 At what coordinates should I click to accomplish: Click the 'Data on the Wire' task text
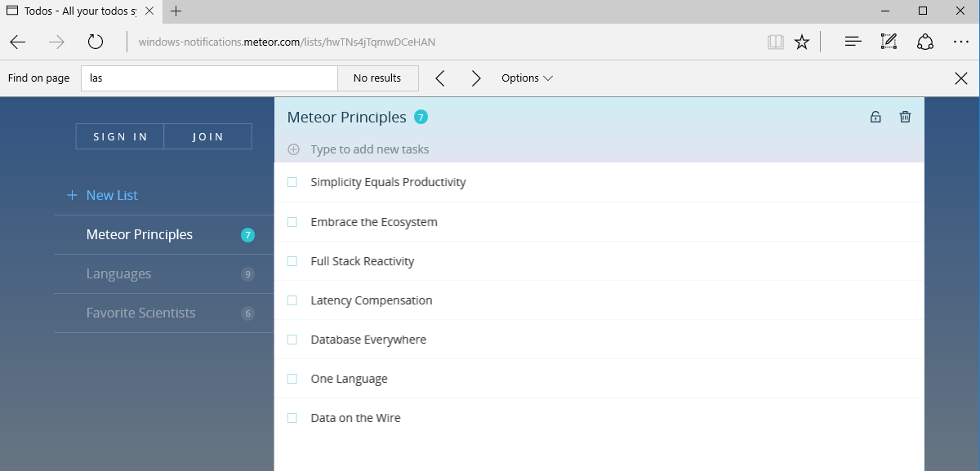355,417
